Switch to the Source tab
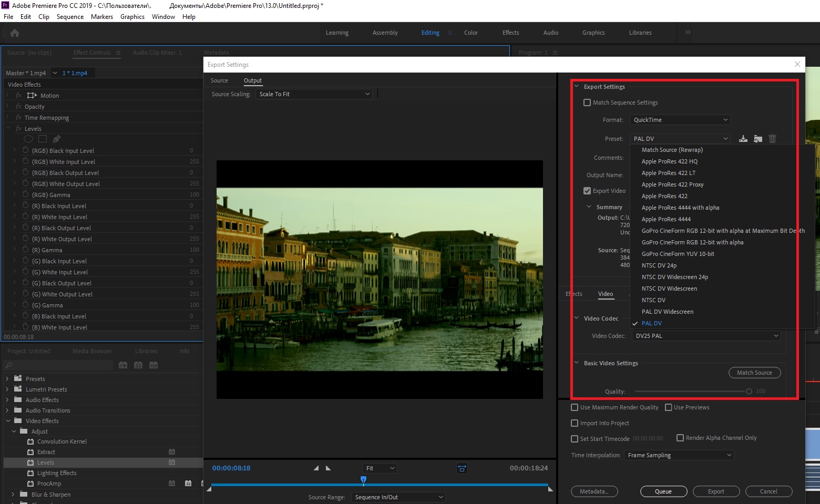Image resolution: width=820 pixels, height=504 pixels. click(x=219, y=80)
